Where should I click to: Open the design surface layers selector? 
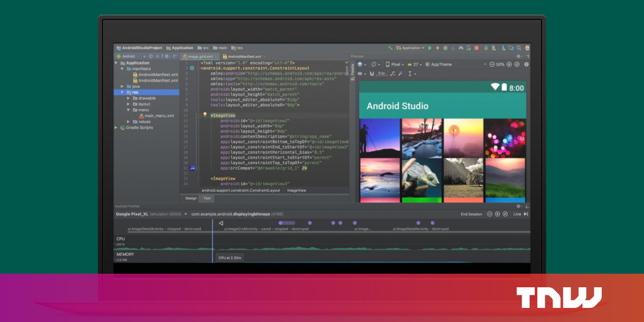click(x=360, y=64)
